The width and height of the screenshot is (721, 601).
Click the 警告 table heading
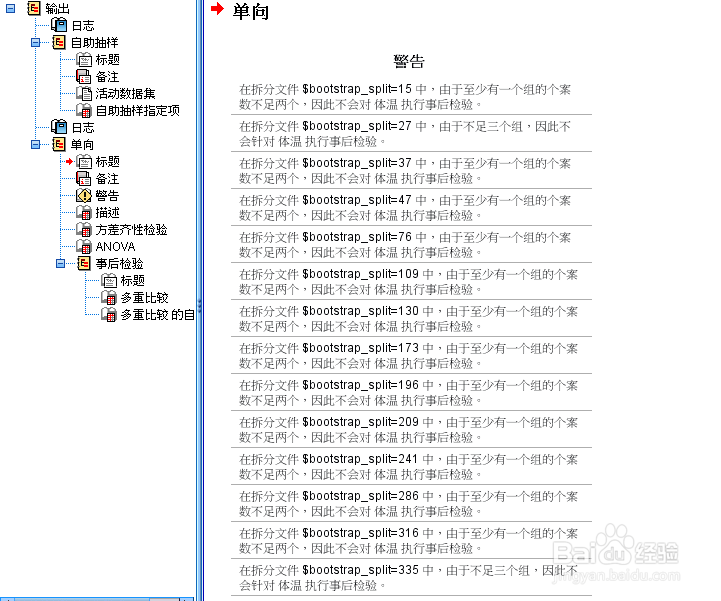coord(409,61)
